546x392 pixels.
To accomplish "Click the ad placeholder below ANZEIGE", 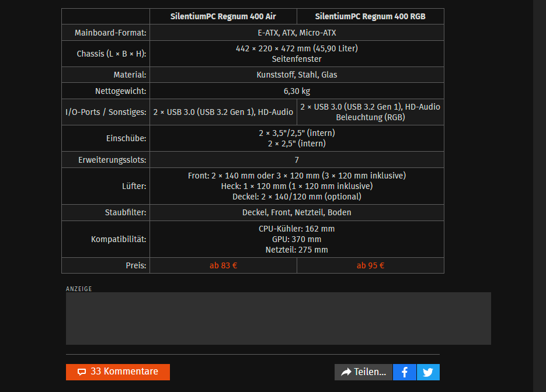I will [x=278, y=318].
